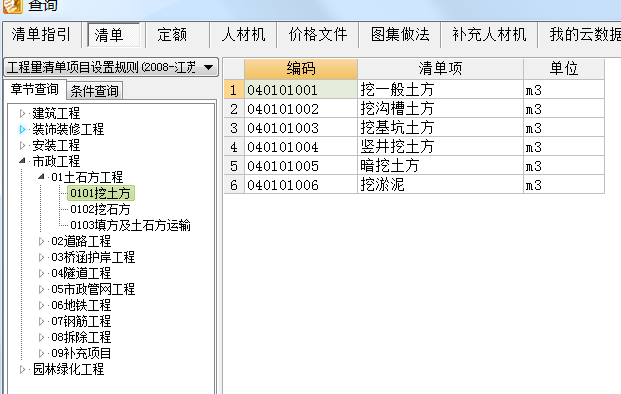This screenshot has height=394, width=621.
Task: Select the 清单 tab
Action: [x=113, y=35]
